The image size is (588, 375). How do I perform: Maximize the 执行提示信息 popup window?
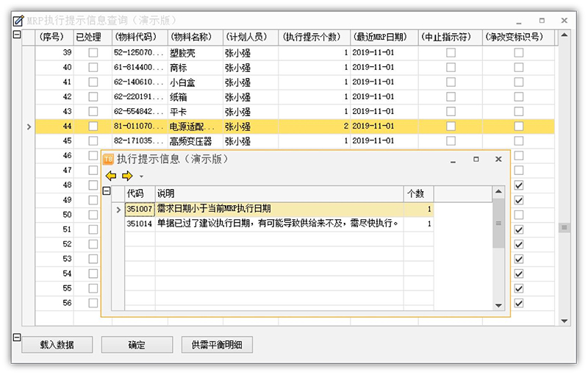tap(476, 159)
